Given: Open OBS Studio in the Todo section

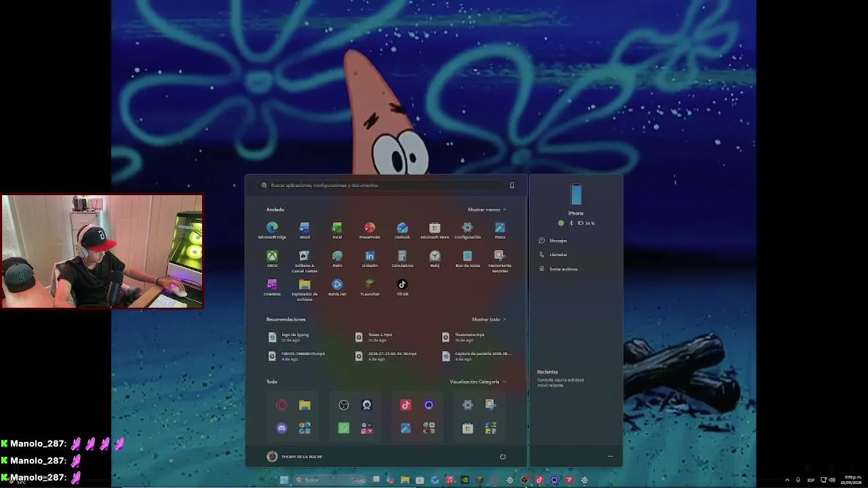Looking at the screenshot, I should tap(344, 405).
